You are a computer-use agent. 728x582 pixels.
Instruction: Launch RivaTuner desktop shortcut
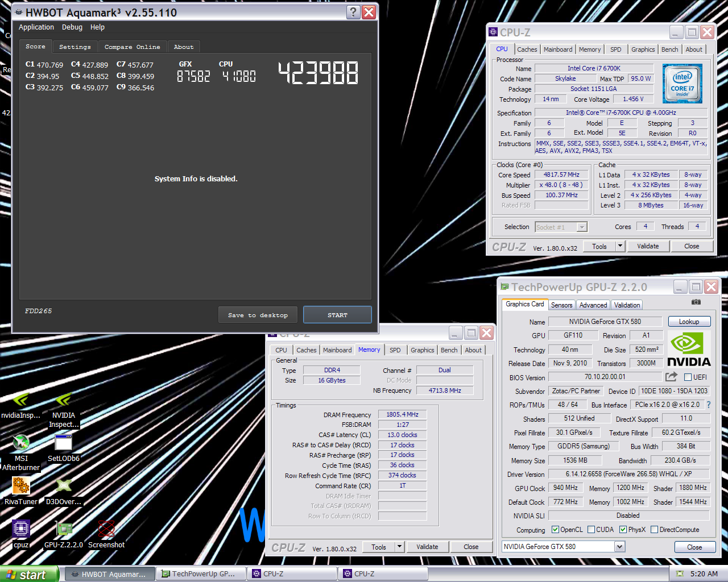pyautogui.click(x=21, y=491)
